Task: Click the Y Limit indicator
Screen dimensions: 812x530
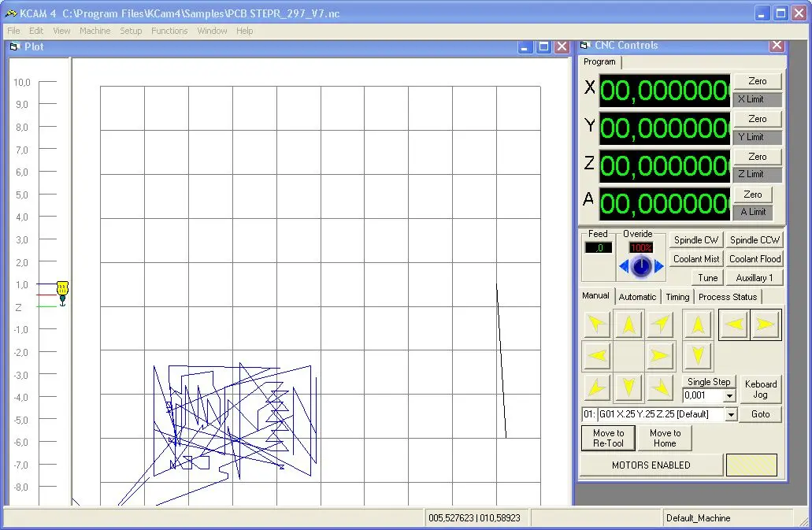Action: point(757,137)
